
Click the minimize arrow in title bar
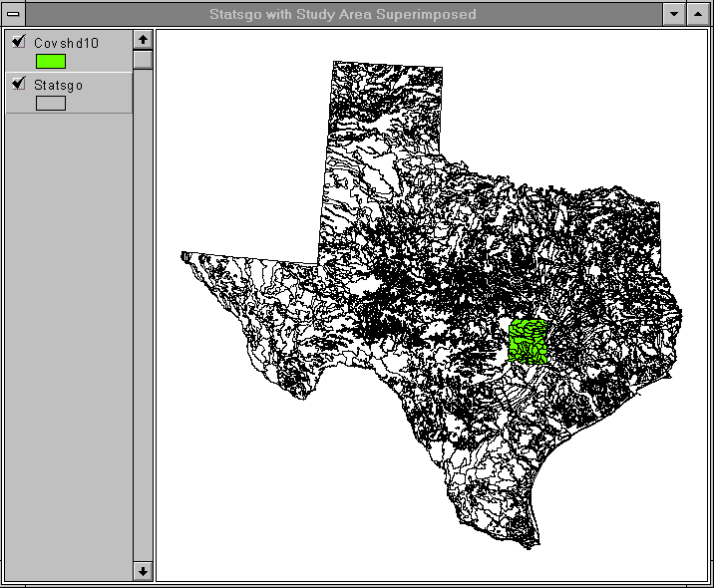click(675, 14)
